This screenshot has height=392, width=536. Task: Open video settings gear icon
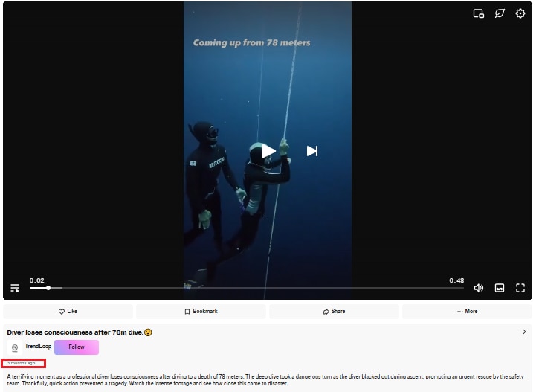[520, 13]
